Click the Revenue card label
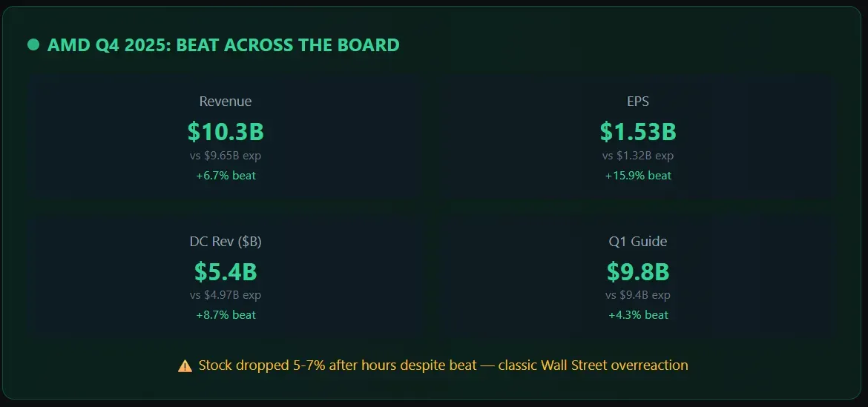Viewport: 868px width, 407px height. click(x=226, y=102)
